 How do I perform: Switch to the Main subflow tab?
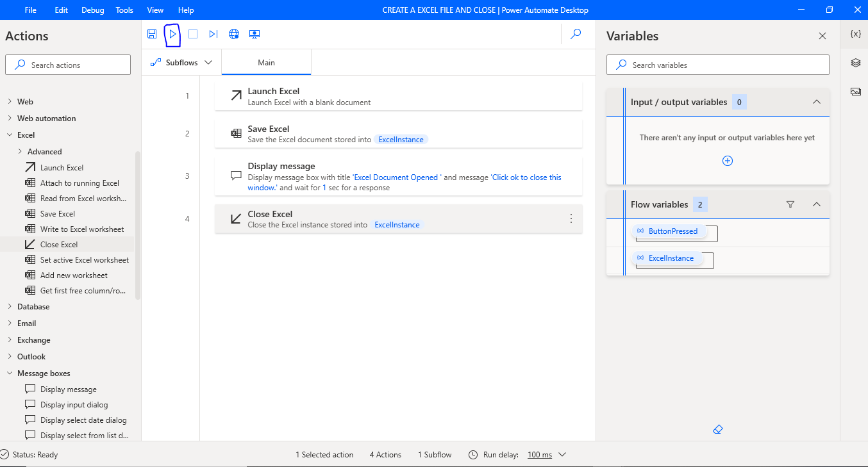[x=266, y=63]
